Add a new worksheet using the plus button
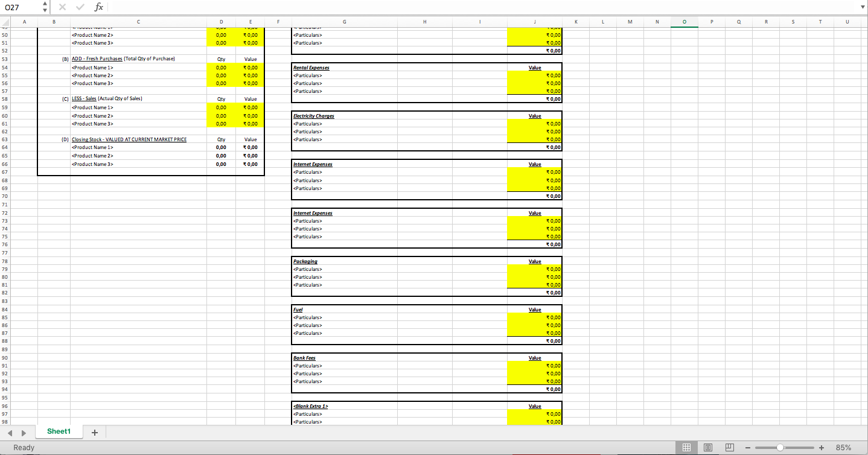Viewport: 868px width, 455px height. coord(94,431)
